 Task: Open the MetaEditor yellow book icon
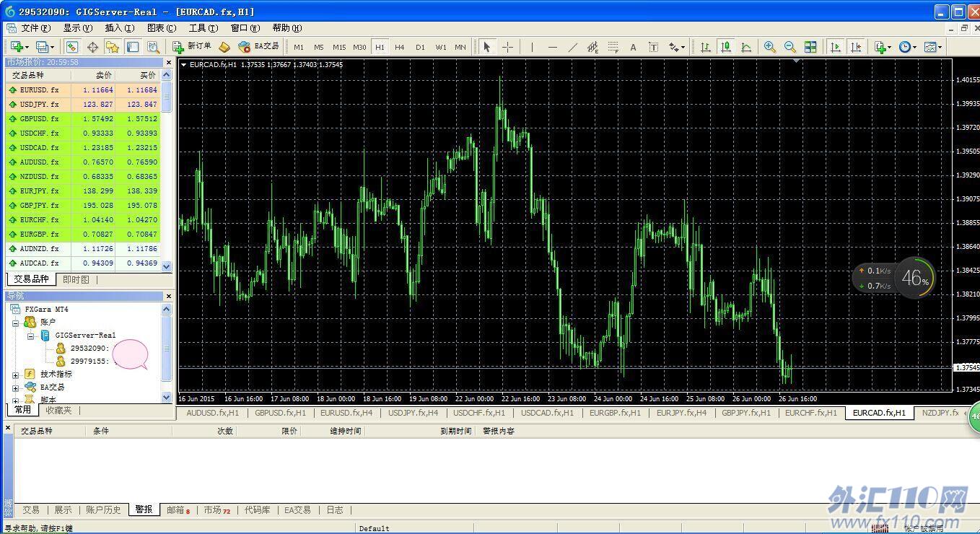pyautogui.click(x=224, y=47)
